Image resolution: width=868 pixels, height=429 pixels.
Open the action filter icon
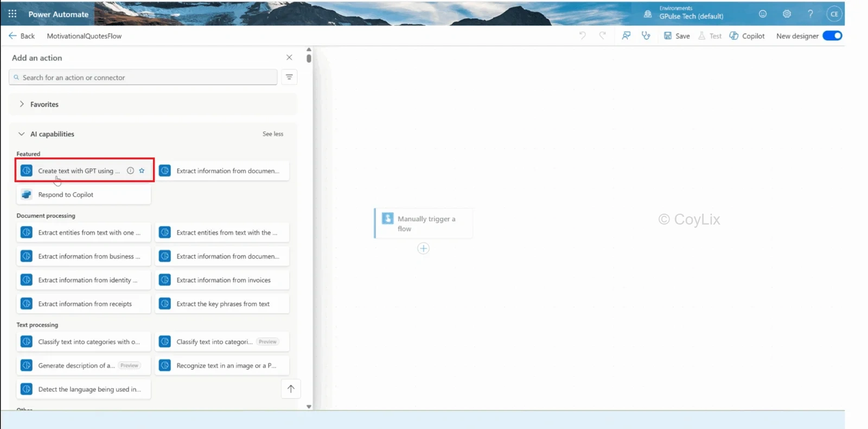pyautogui.click(x=289, y=77)
